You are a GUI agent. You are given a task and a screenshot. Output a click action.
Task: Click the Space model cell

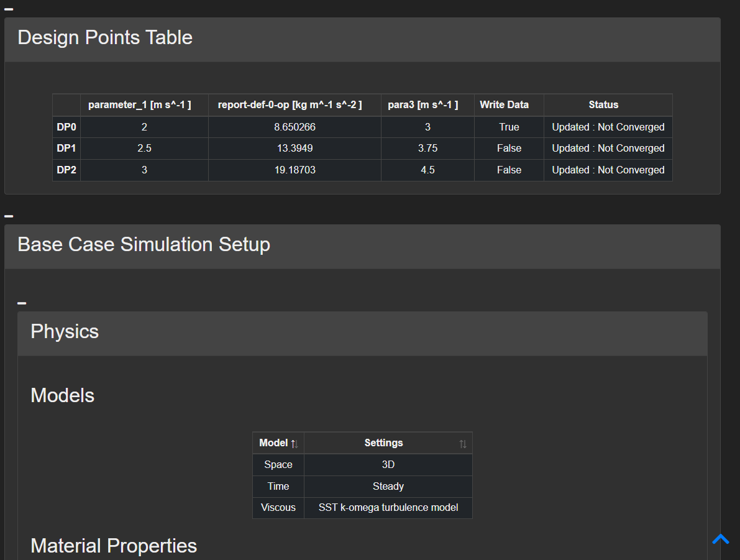[278, 465]
